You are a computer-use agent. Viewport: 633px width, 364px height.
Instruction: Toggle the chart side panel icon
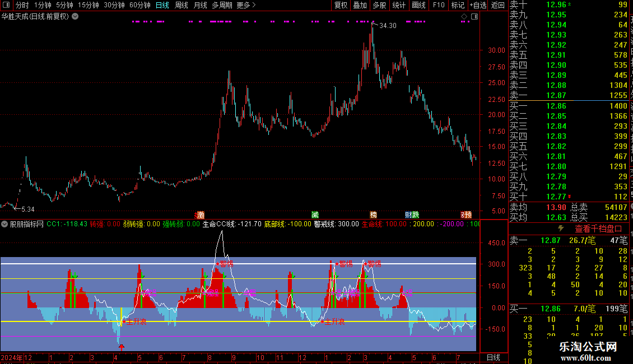coord(474,17)
